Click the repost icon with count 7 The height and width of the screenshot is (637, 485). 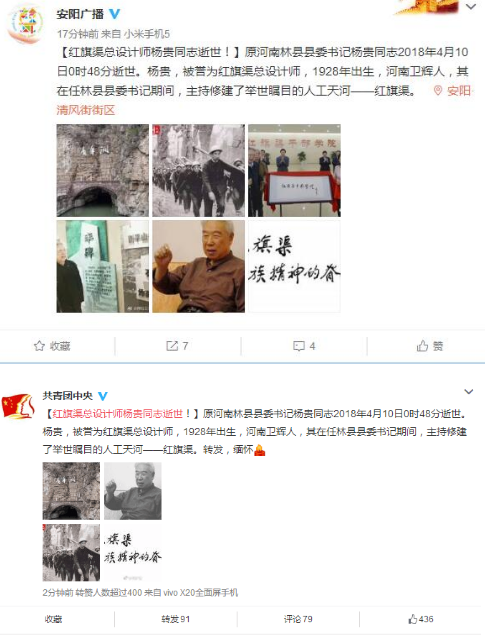tap(172, 346)
